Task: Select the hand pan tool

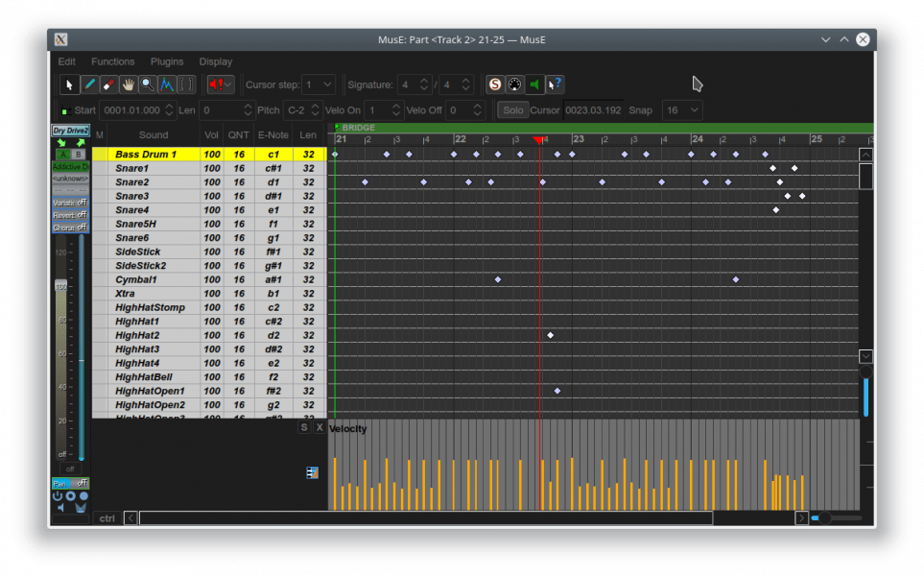Action: pos(128,84)
